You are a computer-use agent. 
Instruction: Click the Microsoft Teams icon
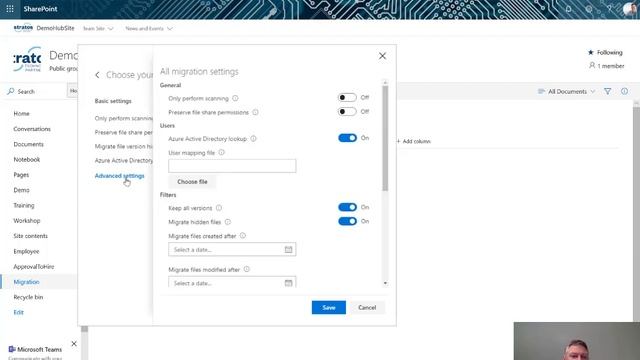[12, 349]
